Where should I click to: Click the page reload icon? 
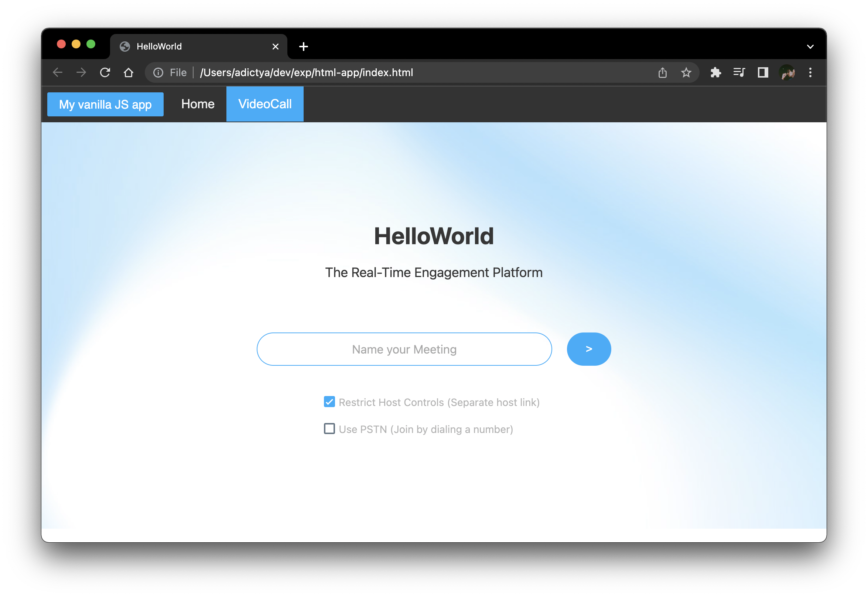click(105, 72)
